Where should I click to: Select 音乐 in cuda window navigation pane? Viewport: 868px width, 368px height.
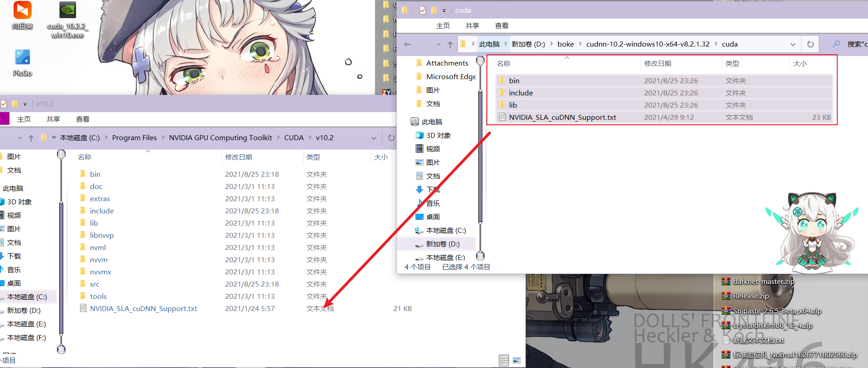(428, 203)
